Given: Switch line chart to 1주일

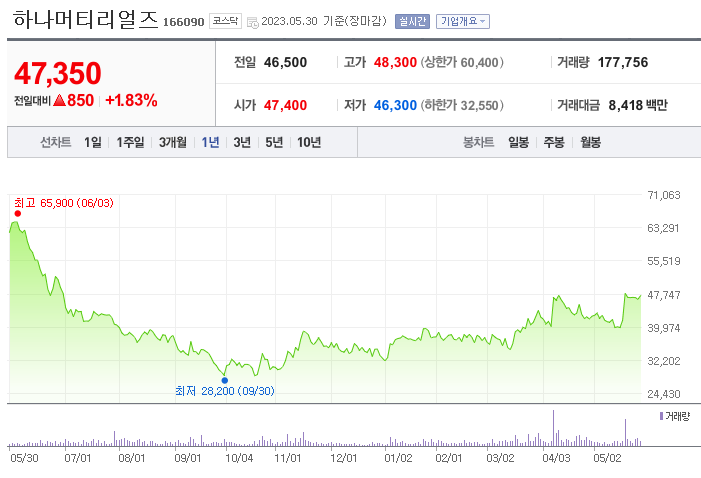Looking at the screenshot, I should pos(130,142).
